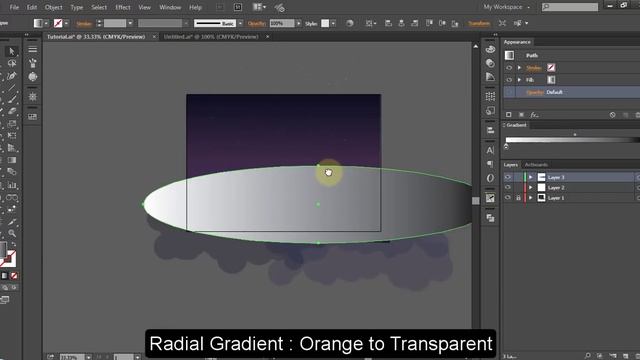Select the Pen tool
Screen dimensions: 640x360
pyautogui.click(x=11, y=76)
